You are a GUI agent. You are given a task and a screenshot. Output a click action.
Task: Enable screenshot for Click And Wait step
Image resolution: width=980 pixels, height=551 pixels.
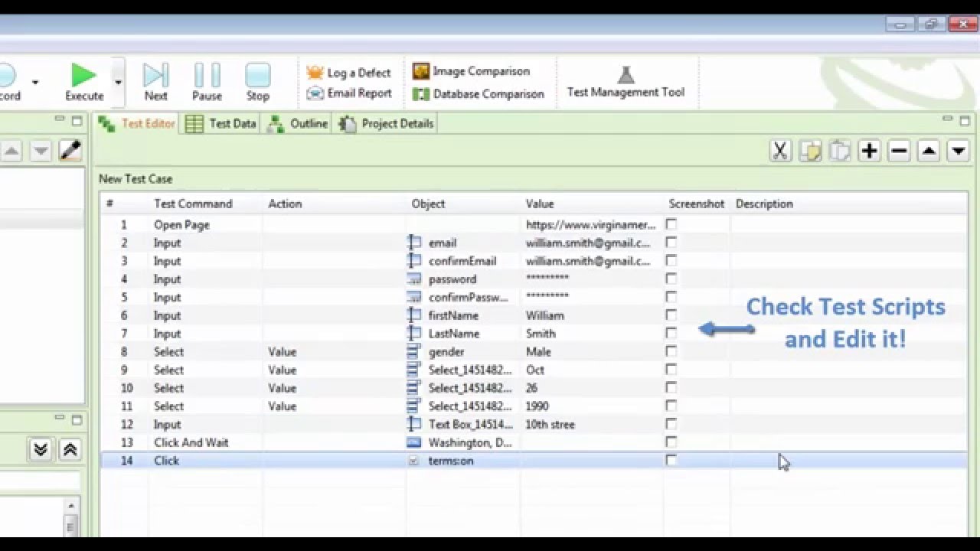click(x=671, y=442)
